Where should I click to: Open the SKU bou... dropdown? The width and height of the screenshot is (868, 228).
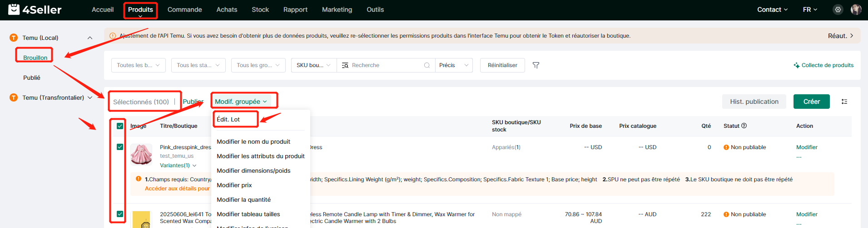314,65
